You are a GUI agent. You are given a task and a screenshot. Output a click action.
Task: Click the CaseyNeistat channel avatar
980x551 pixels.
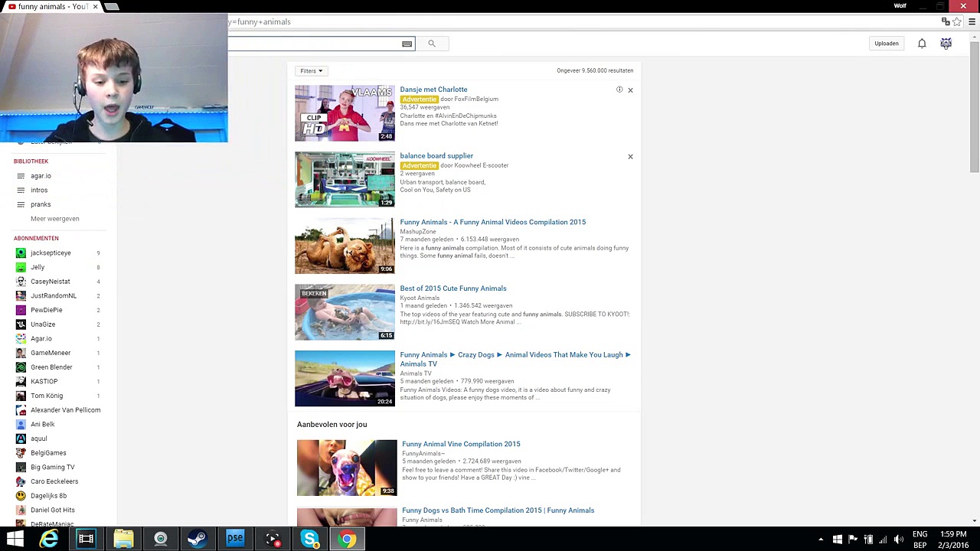pyautogui.click(x=21, y=282)
